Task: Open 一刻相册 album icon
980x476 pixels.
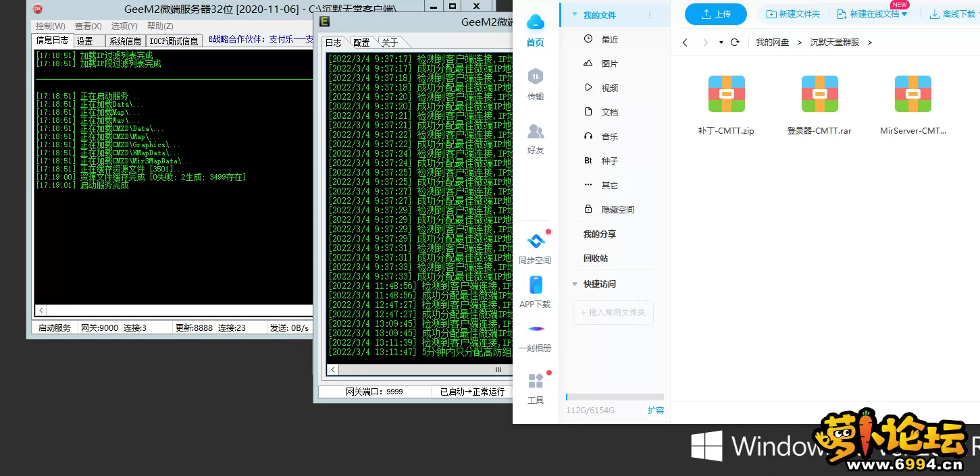Action: pyautogui.click(x=536, y=329)
